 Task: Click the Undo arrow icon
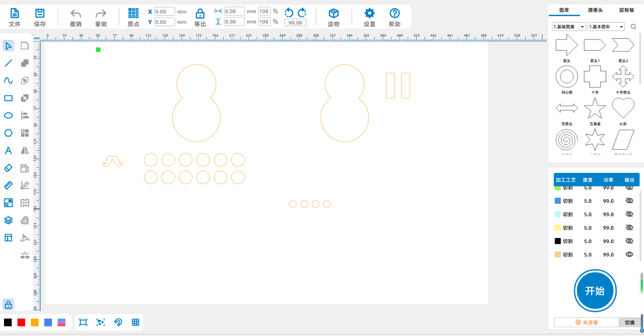click(76, 14)
